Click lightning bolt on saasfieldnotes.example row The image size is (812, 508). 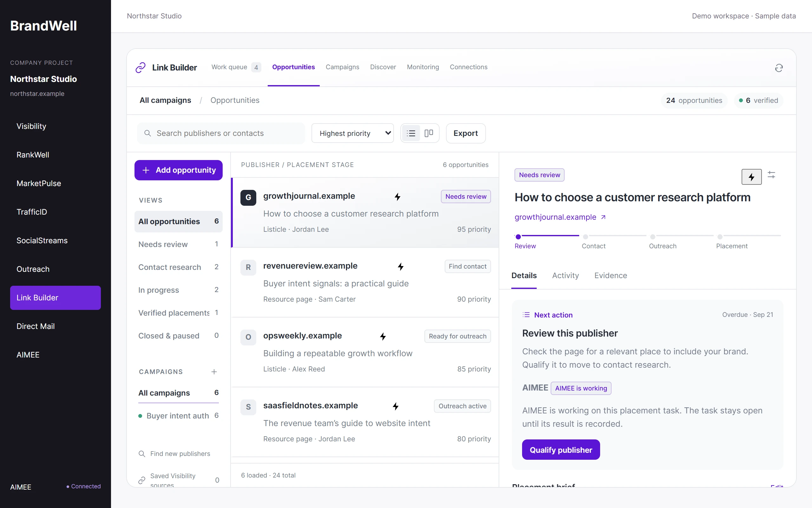pyautogui.click(x=396, y=406)
